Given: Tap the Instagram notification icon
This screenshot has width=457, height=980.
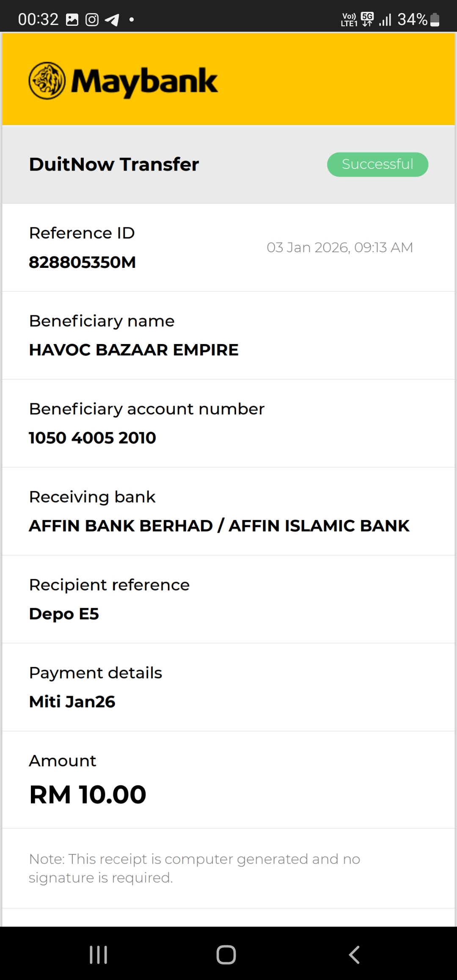Looking at the screenshot, I should tap(92, 19).
